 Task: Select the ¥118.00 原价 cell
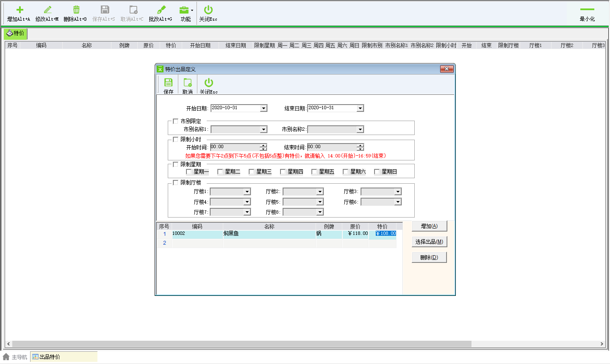[x=355, y=234]
